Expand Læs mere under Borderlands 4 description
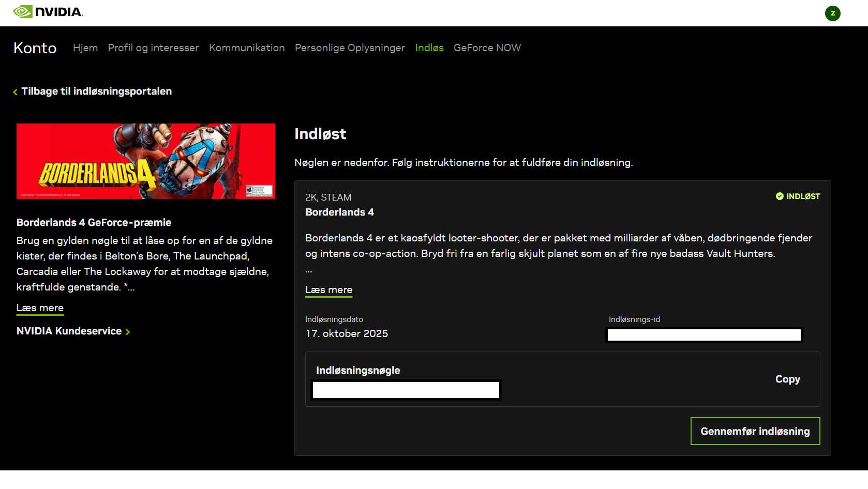This screenshot has width=868, height=489. 328,290
